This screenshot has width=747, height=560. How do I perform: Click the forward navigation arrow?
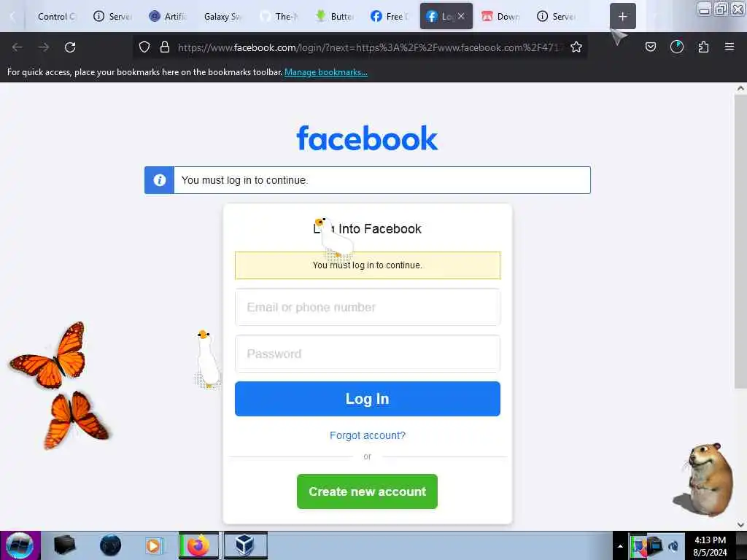pos(44,47)
